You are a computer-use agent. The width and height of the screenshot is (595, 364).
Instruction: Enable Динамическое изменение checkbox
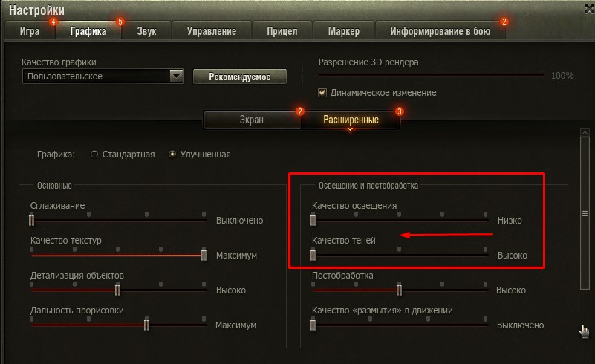coord(322,93)
